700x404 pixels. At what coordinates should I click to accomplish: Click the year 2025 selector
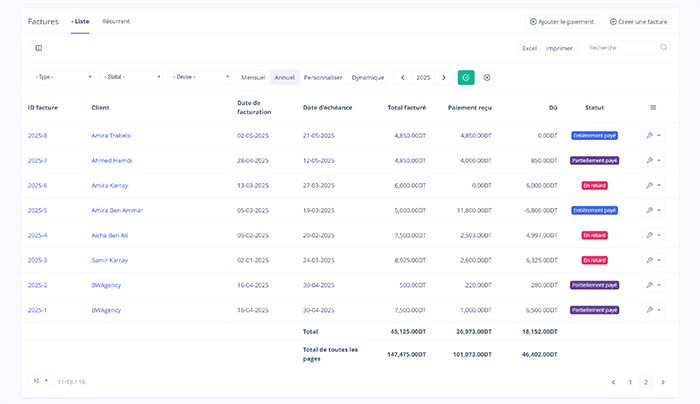423,77
